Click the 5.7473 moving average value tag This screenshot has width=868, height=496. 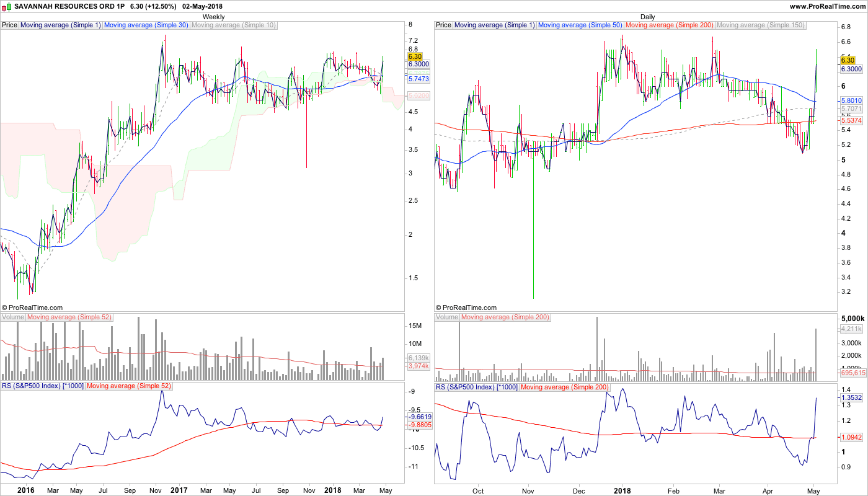[x=418, y=79]
